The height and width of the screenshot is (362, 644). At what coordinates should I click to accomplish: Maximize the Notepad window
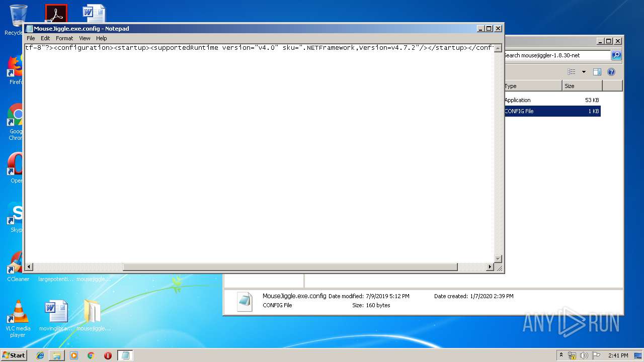click(x=489, y=29)
